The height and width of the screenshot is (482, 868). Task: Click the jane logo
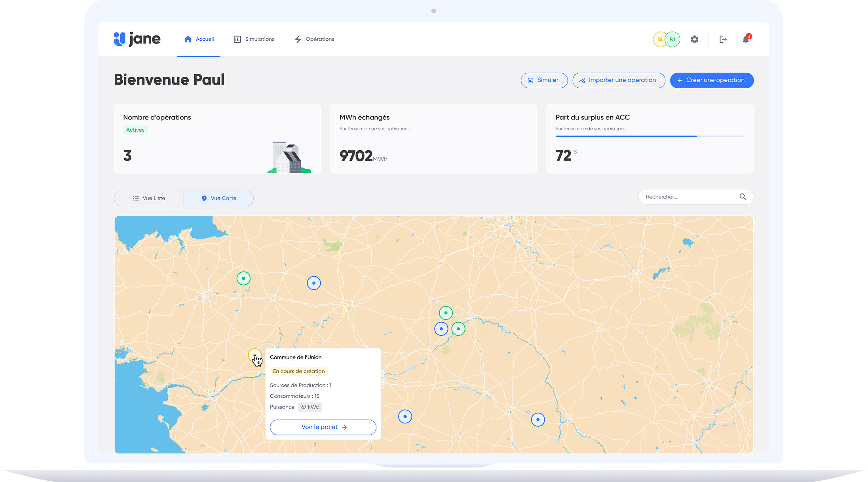137,39
